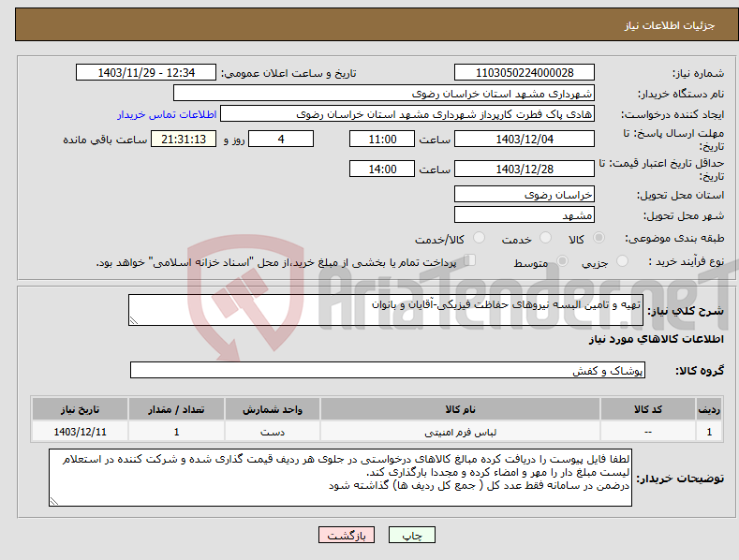Click the need date cell 1403/12/11
Screen dimensions: 739x560
[x=80, y=432]
